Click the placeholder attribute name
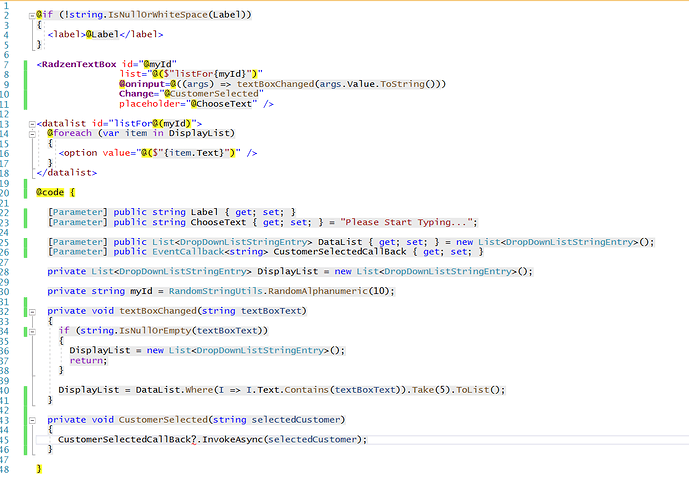Screen dimensions: 689x488 coord(149,104)
